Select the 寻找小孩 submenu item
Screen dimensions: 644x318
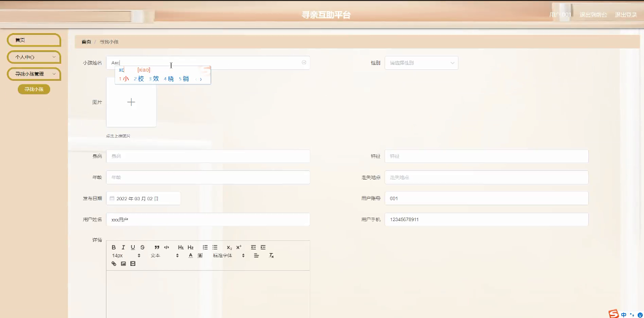(34, 89)
